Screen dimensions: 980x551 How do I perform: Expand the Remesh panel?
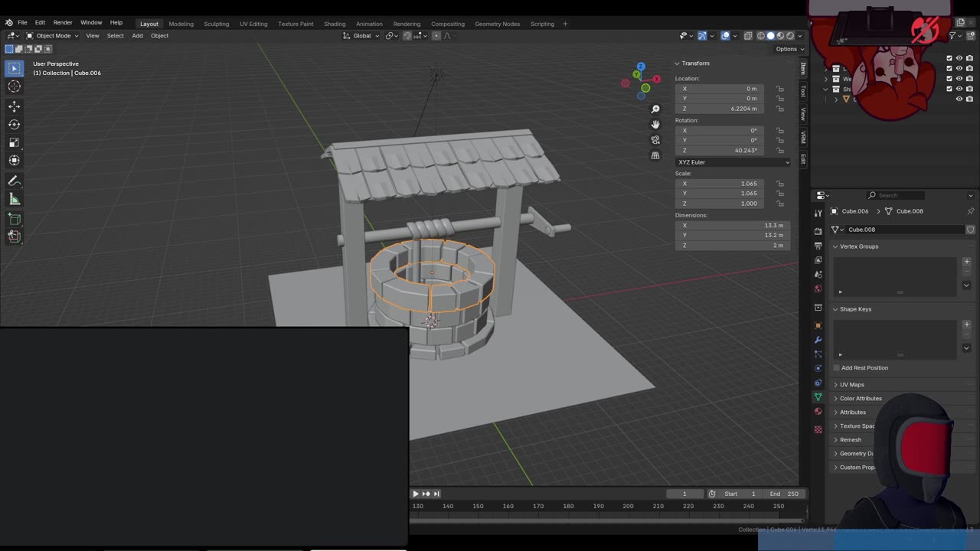pos(835,439)
